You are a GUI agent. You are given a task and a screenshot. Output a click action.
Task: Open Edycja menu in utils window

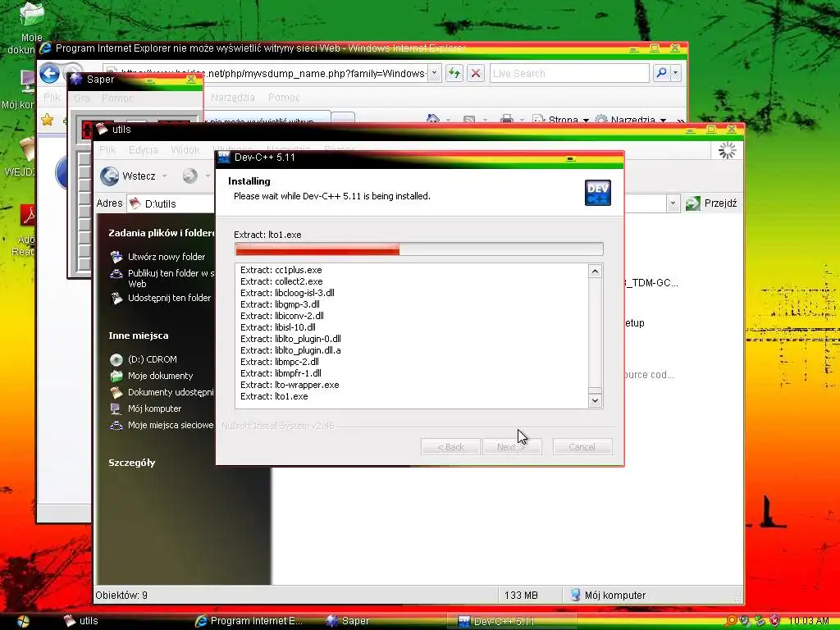click(x=143, y=150)
